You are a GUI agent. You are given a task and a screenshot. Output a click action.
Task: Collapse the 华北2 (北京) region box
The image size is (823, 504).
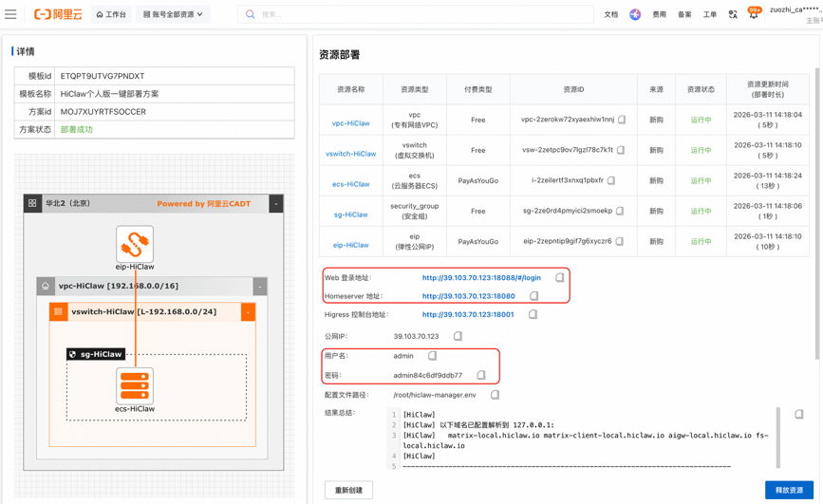(276, 204)
